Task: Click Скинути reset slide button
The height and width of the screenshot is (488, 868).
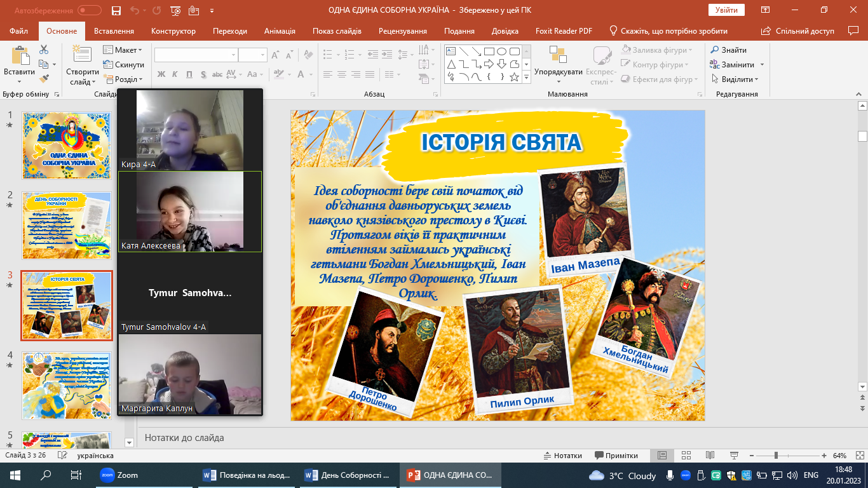Action: click(124, 64)
